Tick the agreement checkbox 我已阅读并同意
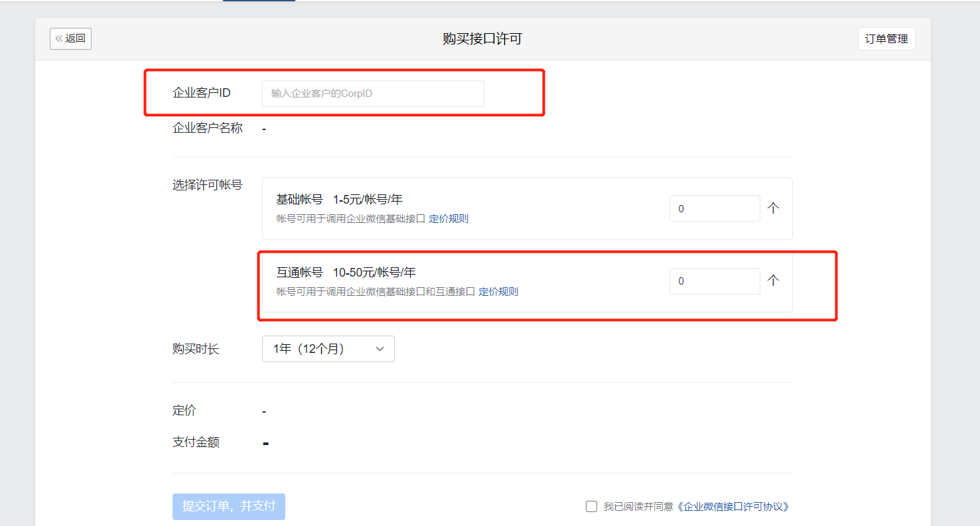 (x=591, y=507)
